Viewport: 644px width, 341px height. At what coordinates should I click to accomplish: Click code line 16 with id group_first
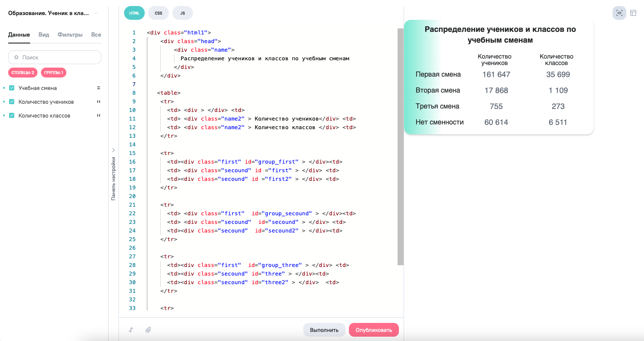tap(255, 162)
